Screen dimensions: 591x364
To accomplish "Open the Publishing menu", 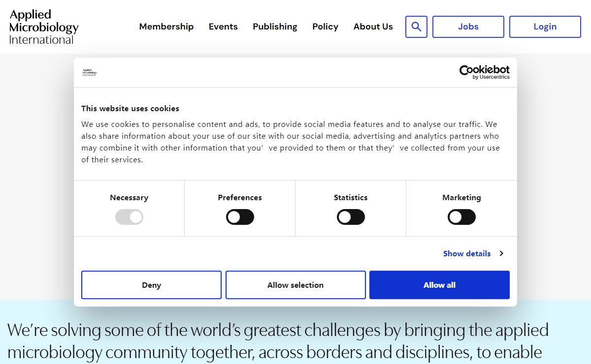I will [x=275, y=27].
